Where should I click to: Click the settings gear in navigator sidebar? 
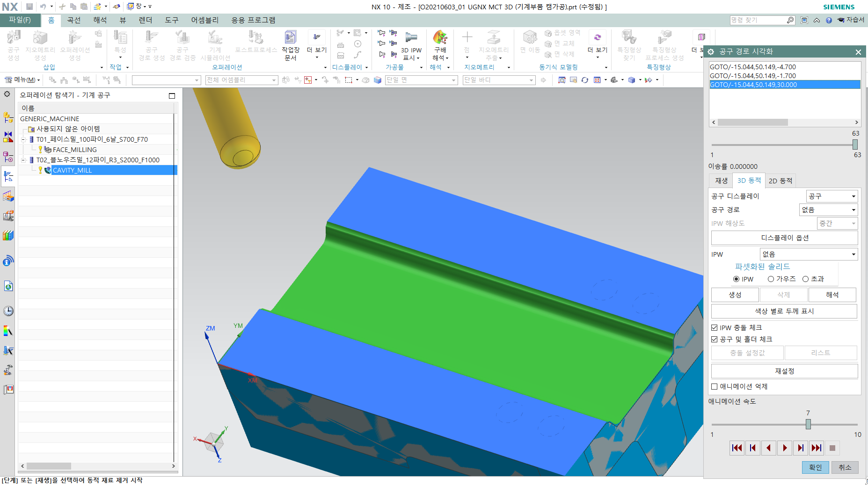(7, 94)
